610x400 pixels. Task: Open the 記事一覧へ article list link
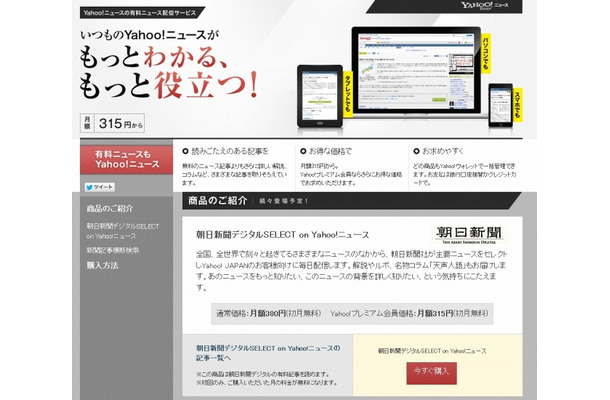(x=268, y=353)
